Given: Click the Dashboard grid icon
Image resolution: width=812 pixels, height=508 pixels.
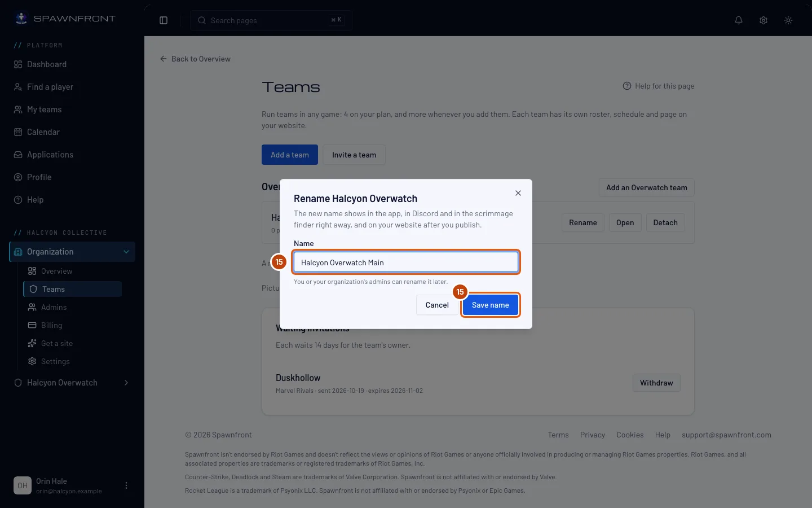Looking at the screenshot, I should point(18,64).
